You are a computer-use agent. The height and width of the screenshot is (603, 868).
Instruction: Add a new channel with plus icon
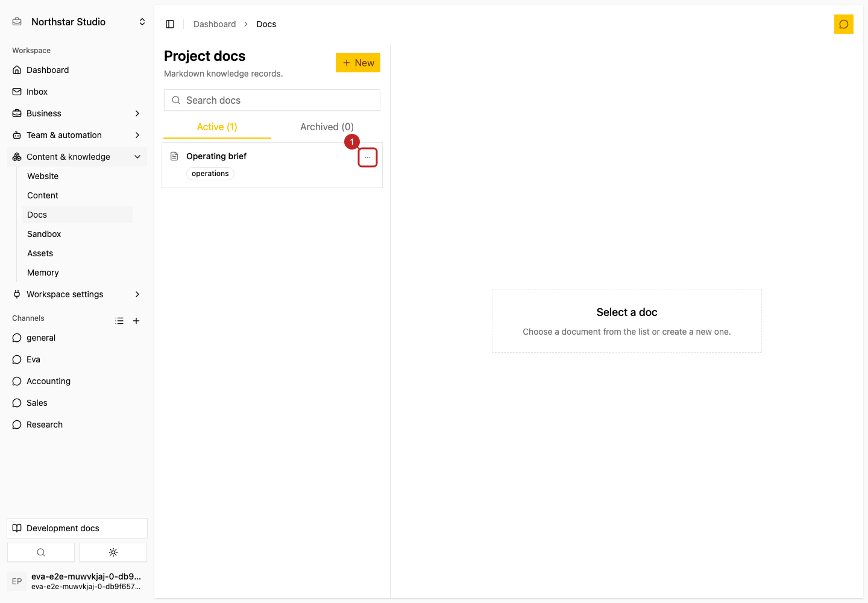[x=136, y=321]
